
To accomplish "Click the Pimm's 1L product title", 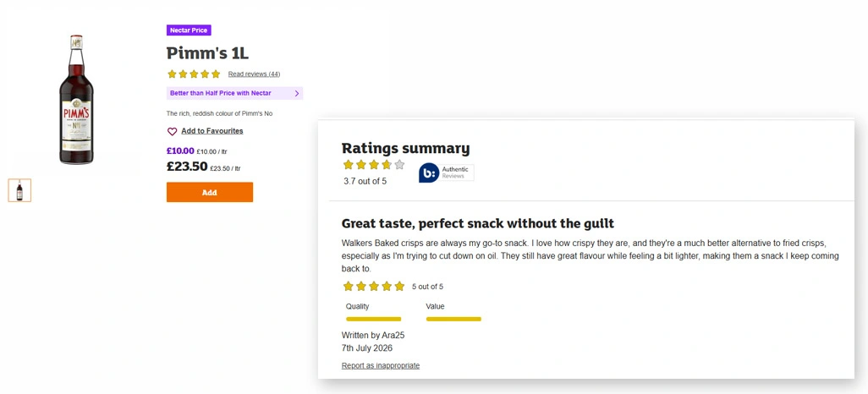I will click(x=207, y=53).
